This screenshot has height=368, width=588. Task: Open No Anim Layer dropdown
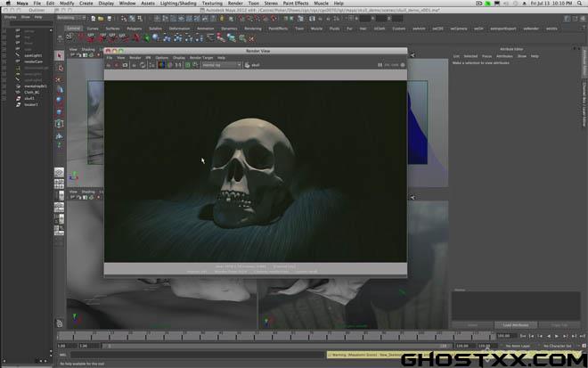click(517, 346)
